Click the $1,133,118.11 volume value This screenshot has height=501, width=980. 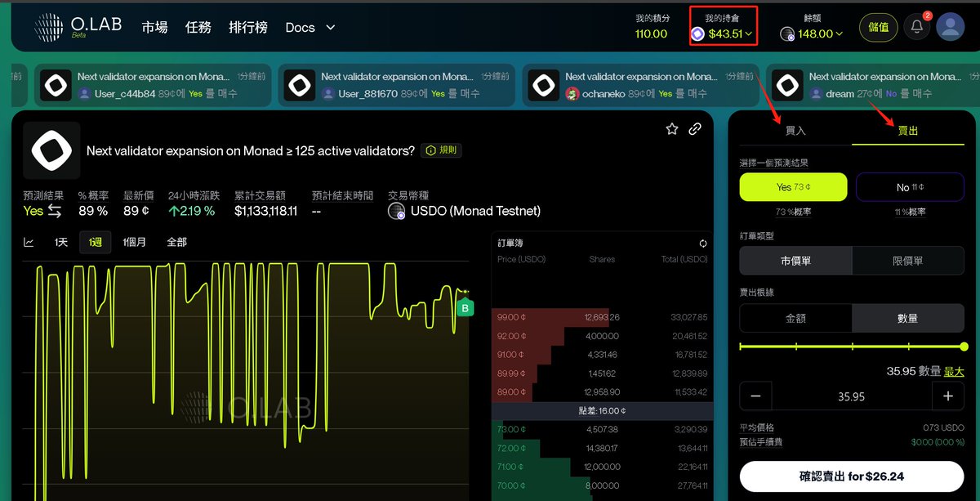[x=265, y=211]
